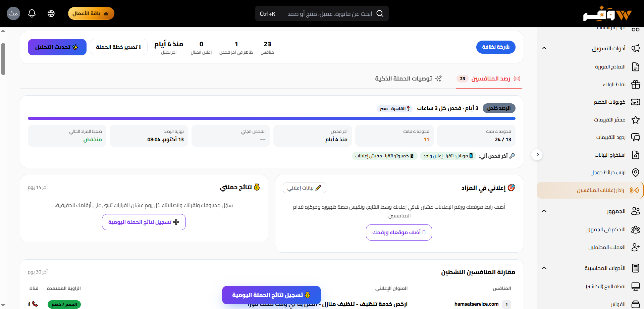Click the sidebar collapse arrow button

[537, 155]
